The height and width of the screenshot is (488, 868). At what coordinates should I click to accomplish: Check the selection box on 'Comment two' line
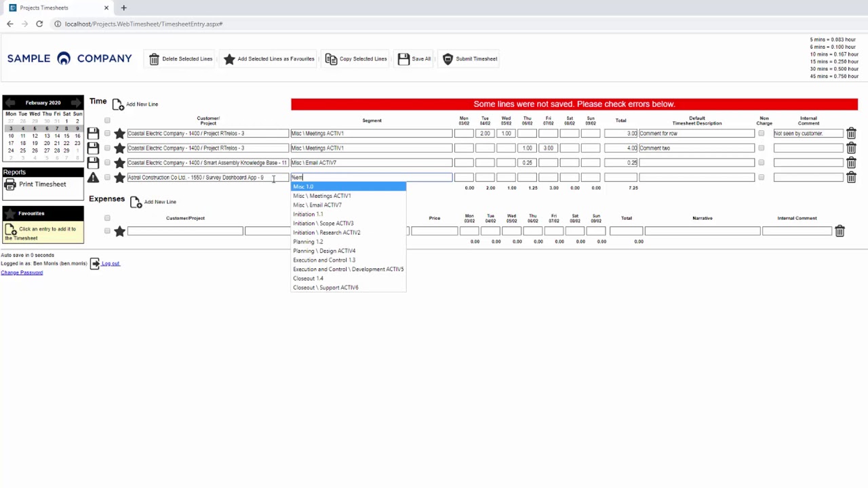tap(107, 148)
